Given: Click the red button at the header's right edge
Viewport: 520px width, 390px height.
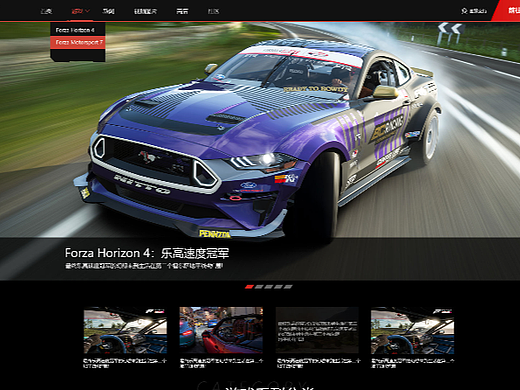Looking at the screenshot, I should 507,11.
